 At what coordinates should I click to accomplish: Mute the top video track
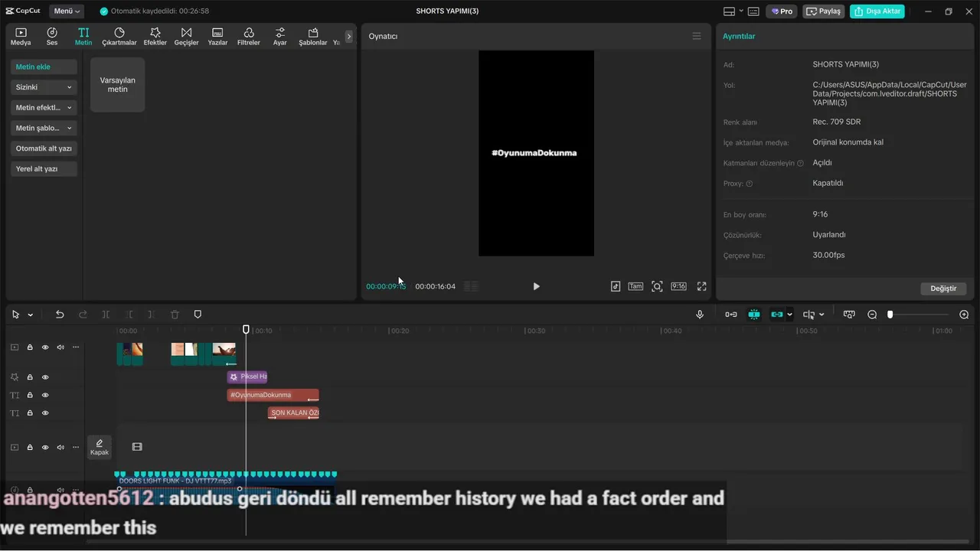pyautogui.click(x=60, y=347)
